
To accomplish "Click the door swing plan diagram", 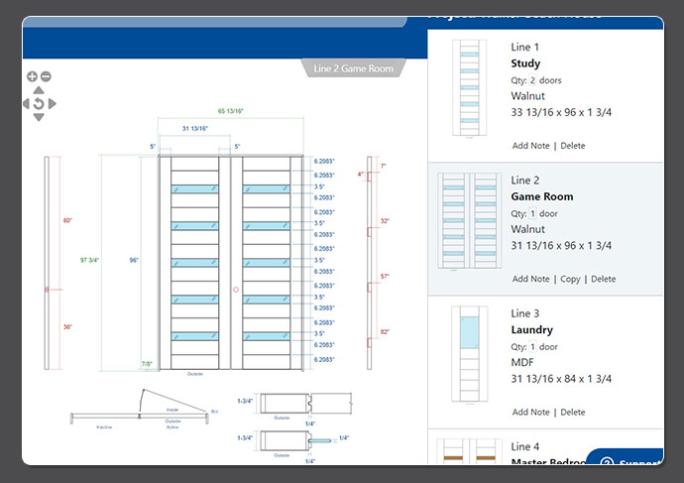I will tap(144, 408).
